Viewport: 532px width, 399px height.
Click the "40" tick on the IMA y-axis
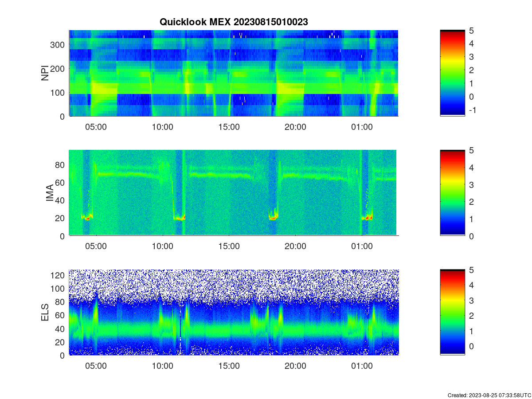point(61,200)
